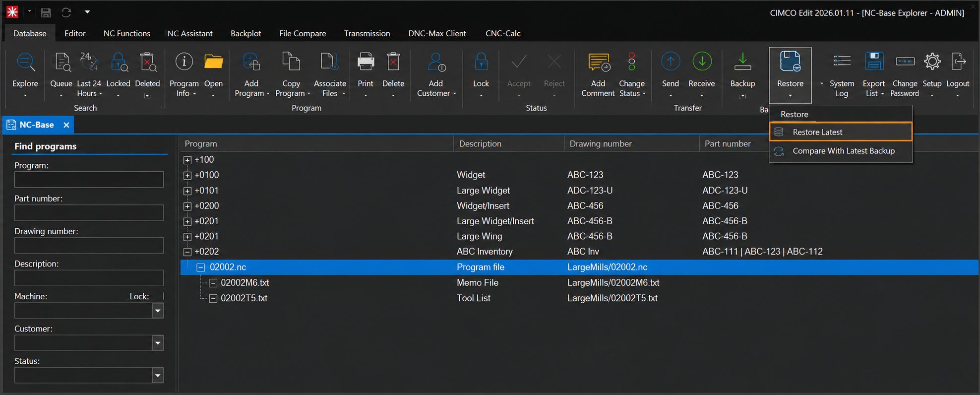Click the Restore ribbon icon
Image resolution: width=980 pixels, height=395 pixels.
pyautogui.click(x=790, y=62)
